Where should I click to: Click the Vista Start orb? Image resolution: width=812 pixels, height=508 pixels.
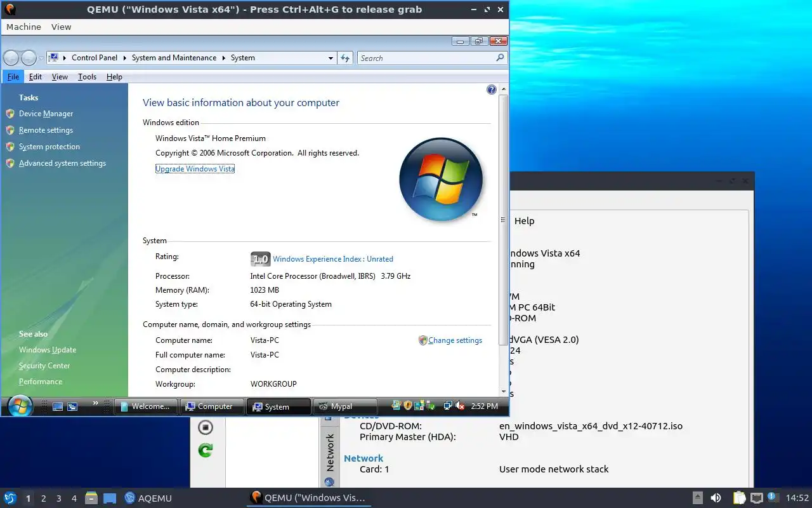20,406
